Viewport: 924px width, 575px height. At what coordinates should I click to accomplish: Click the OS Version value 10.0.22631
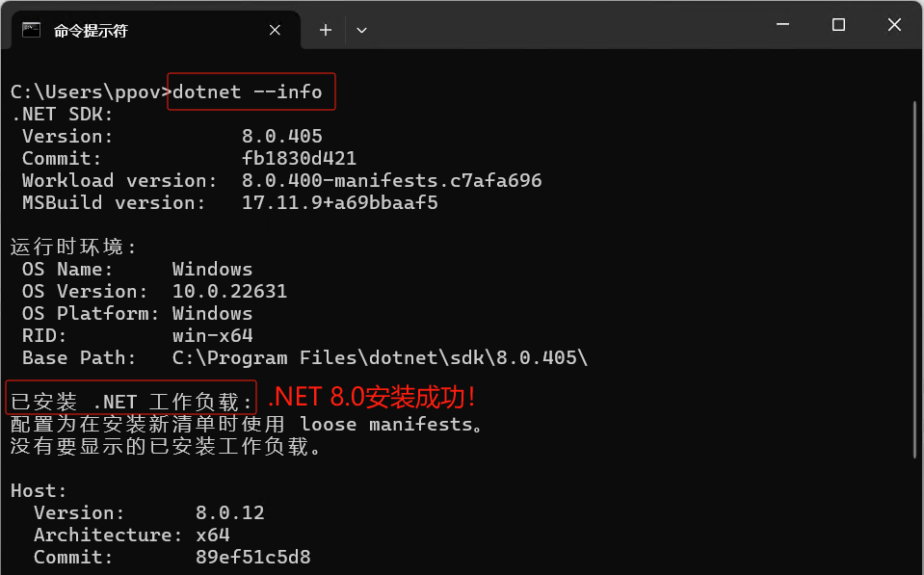point(229,291)
